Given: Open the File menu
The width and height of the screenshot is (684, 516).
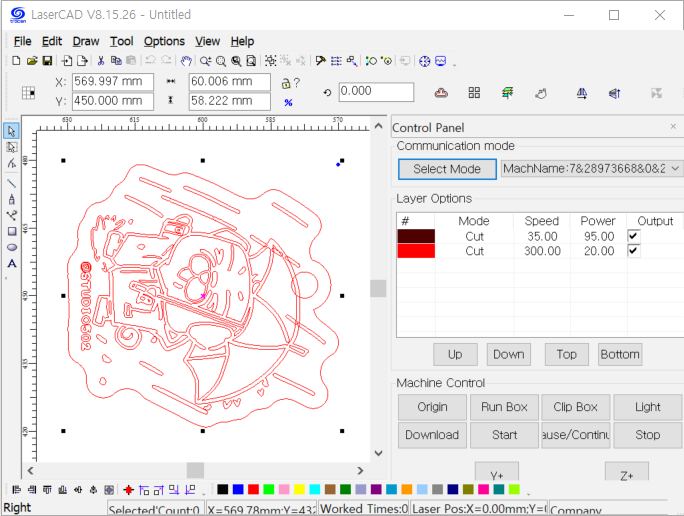Looking at the screenshot, I should [23, 41].
